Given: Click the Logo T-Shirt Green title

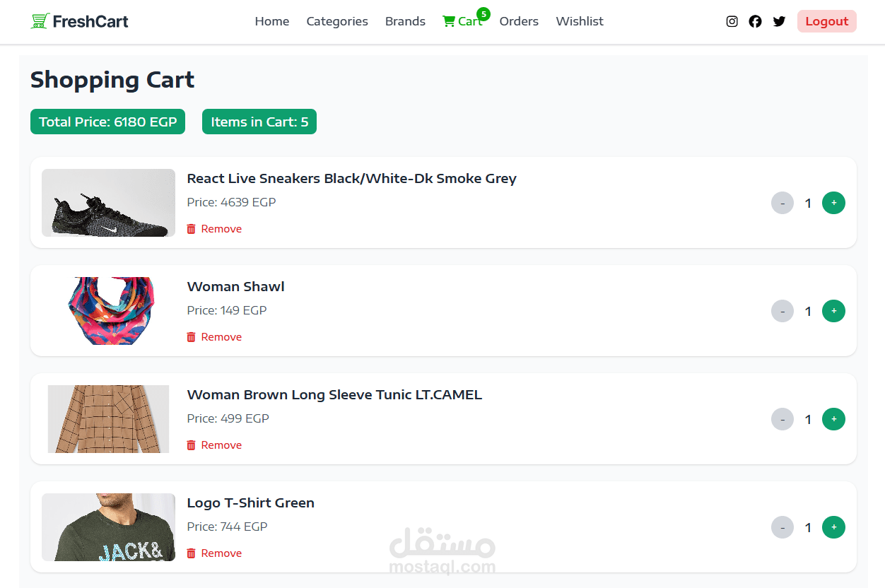Looking at the screenshot, I should [x=250, y=502].
